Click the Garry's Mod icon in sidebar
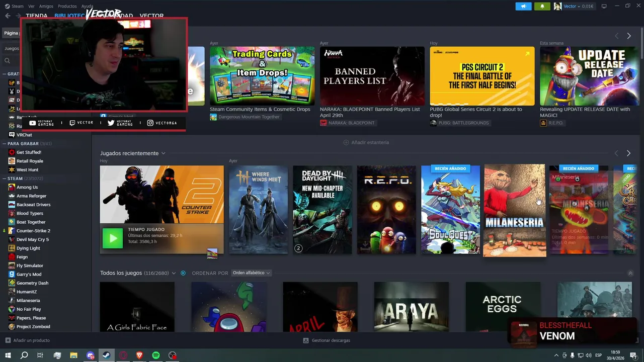Viewport: 644px width, 362px height. [x=12, y=274]
